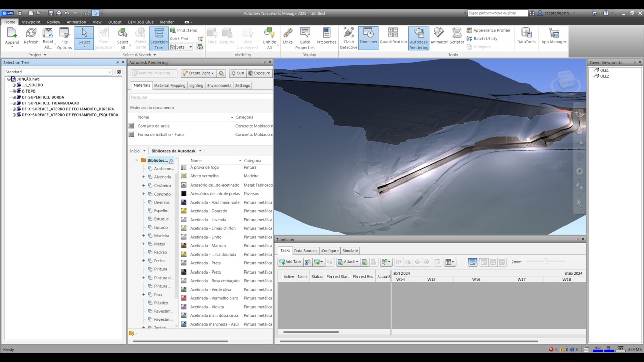Open the Environments tab
The image size is (644, 362).
(219, 86)
